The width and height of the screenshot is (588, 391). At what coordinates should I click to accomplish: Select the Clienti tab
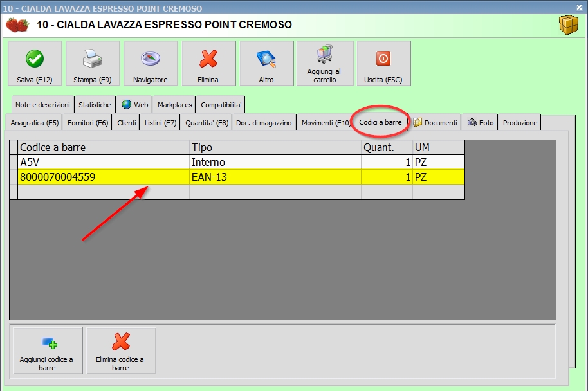point(126,123)
